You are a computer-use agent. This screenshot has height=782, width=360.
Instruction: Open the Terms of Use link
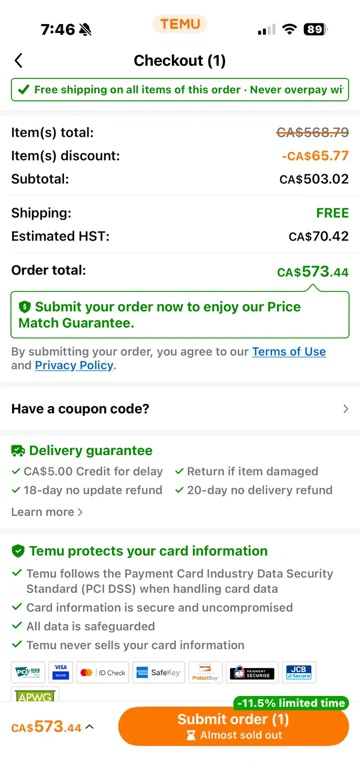[289, 352]
